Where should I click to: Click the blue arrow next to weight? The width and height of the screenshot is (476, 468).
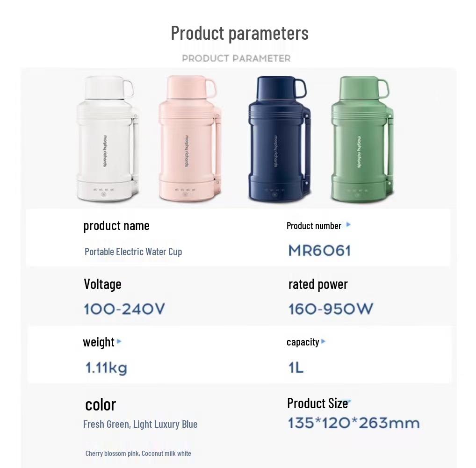(x=119, y=341)
